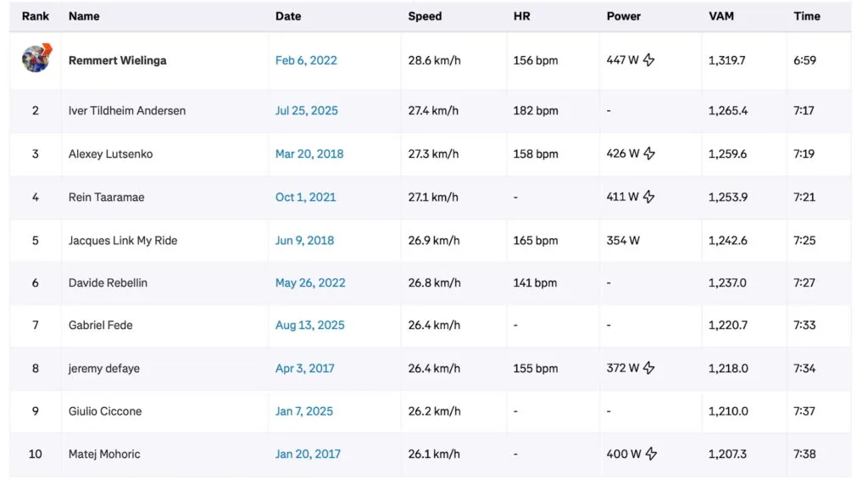Click the Speed column header
This screenshot has height=491, width=868.
(x=425, y=16)
